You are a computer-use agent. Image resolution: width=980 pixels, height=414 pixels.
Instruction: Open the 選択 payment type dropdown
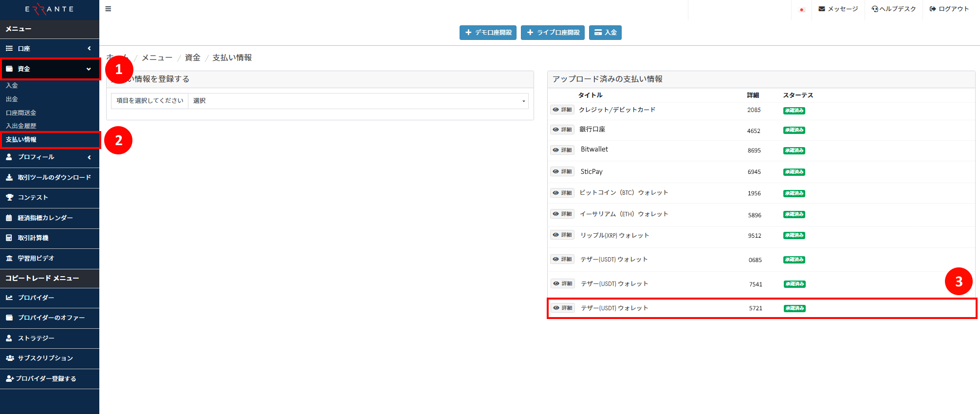pos(358,101)
